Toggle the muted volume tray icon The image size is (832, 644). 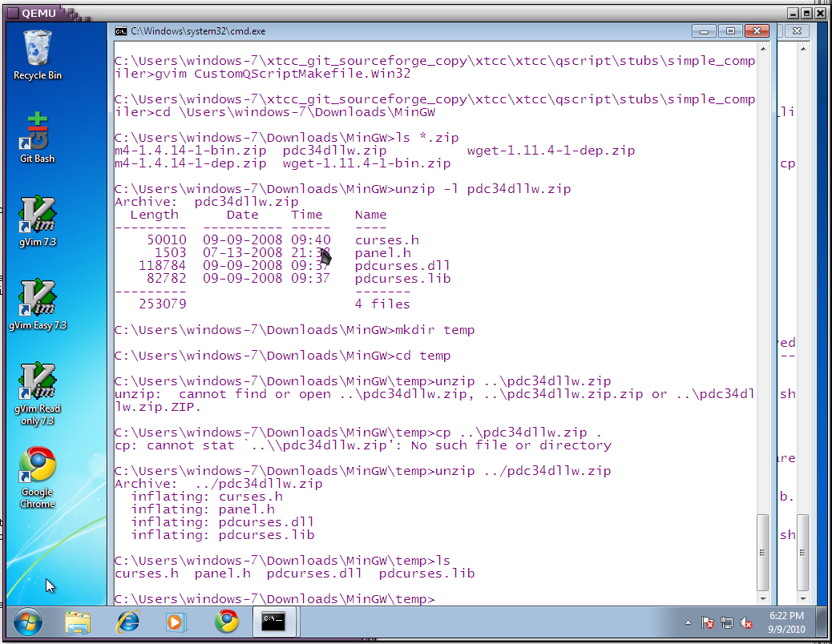click(x=746, y=622)
